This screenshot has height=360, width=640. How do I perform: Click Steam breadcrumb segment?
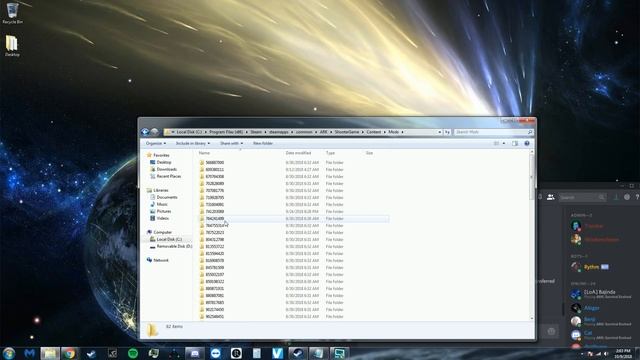tap(256, 132)
